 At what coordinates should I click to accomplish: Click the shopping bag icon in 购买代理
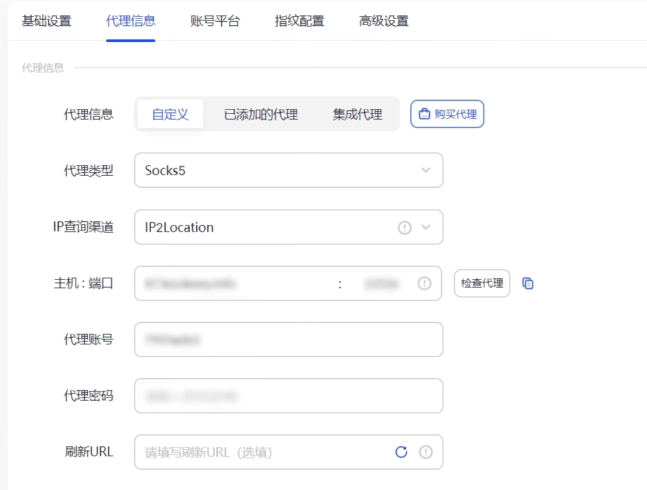[424, 114]
